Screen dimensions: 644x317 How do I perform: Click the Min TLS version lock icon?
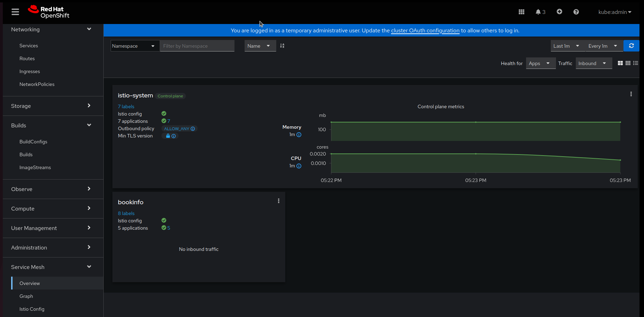[168, 136]
